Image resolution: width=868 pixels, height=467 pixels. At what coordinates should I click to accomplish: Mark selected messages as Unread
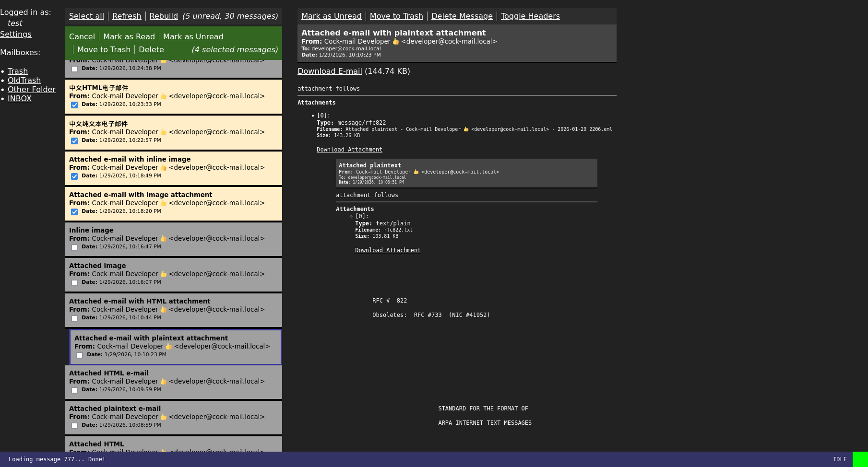pos(193,36)
